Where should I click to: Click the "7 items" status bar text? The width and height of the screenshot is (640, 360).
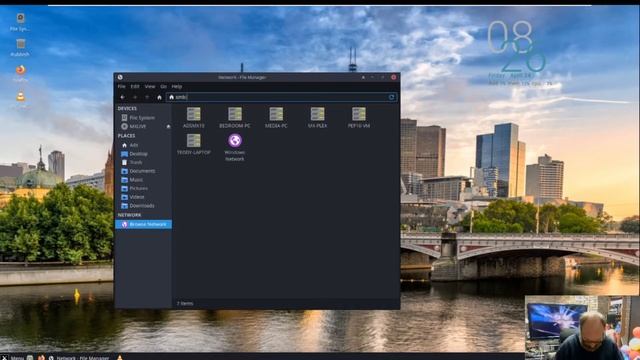coord(185,304)
